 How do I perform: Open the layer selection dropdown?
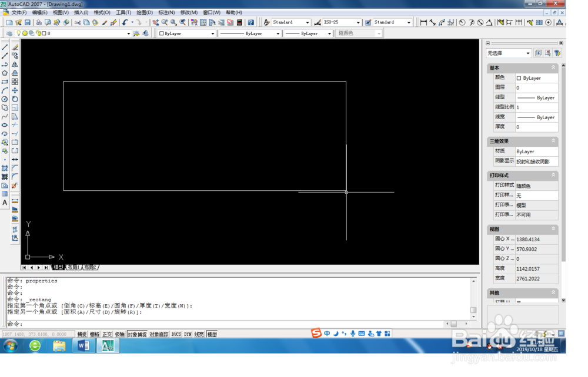(129, 33)
